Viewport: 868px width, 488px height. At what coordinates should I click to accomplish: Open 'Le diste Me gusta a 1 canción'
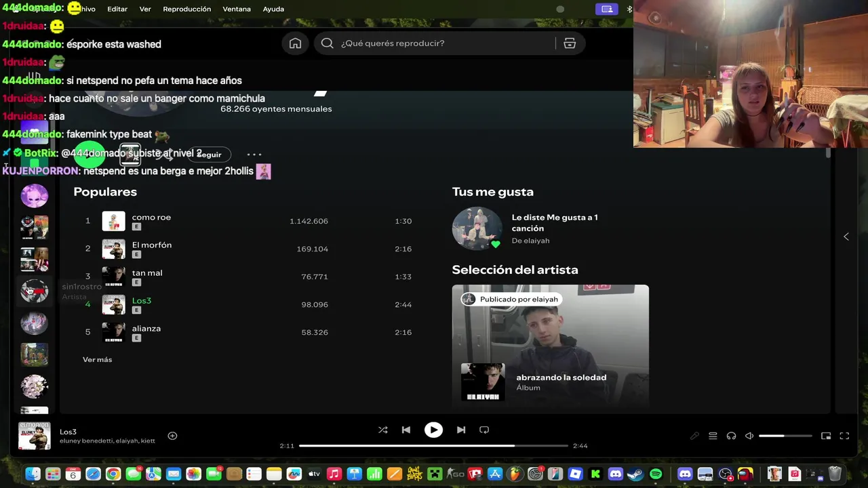(555, 223)
